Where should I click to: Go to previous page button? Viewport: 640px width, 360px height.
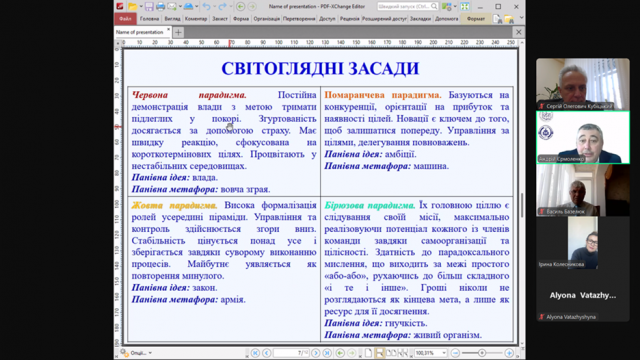pos(267,353)
